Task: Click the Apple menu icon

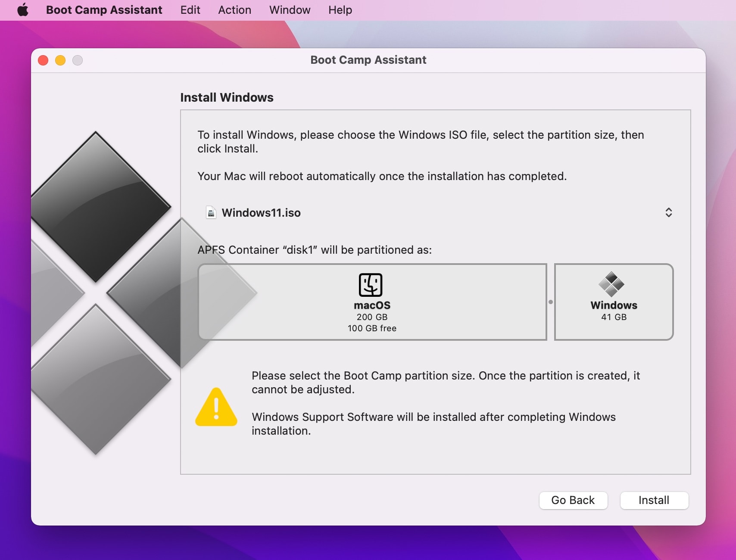Action: pos(24,9)
